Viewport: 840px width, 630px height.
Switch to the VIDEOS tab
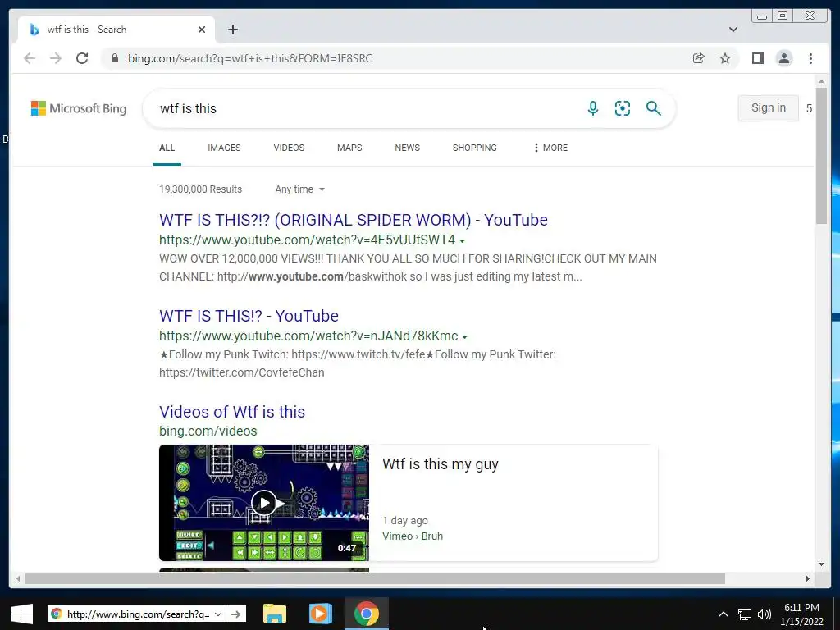(x=289, y=148)
